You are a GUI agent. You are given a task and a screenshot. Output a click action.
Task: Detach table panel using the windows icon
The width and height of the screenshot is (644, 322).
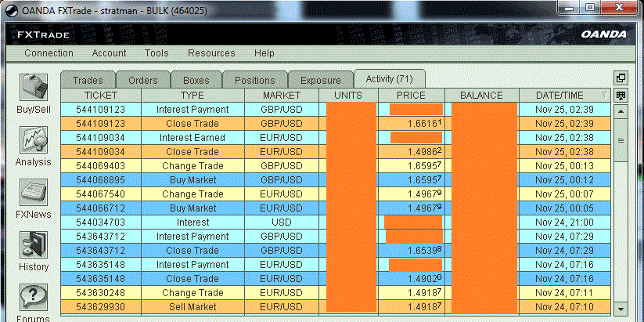tap(621, 78)
